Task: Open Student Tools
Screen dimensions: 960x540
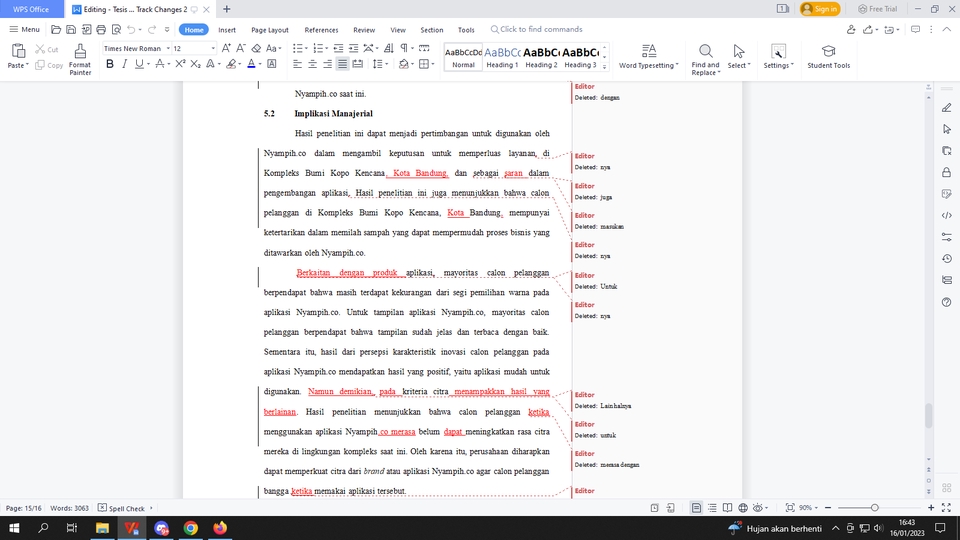Action: [828, 56]
